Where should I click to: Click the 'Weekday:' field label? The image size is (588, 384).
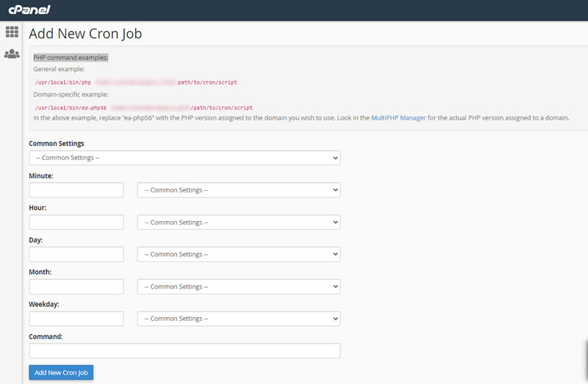(44, 305)
